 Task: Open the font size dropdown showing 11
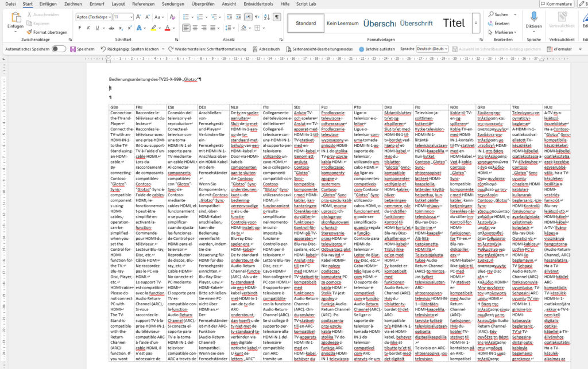(x=131, y=17)
